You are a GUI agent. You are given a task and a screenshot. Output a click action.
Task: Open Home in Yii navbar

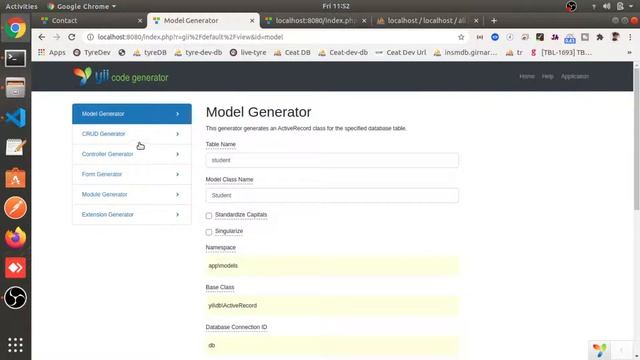(527, 76)
